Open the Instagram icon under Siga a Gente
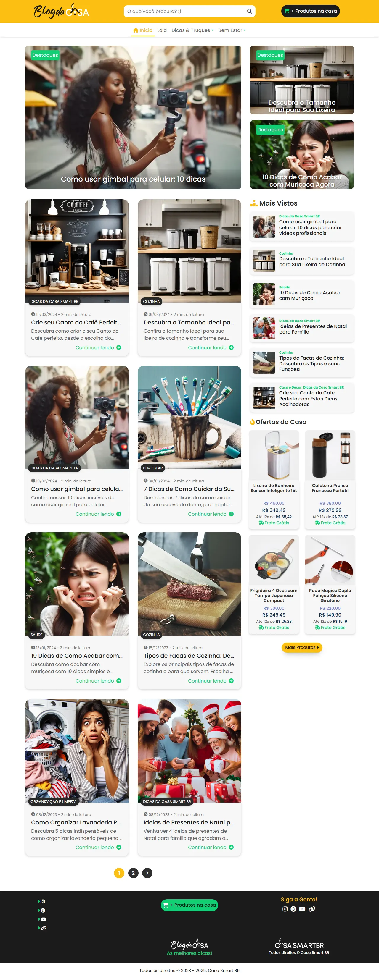Screen dimensions: 379x980 pyautogui.click(x=285, y=909)
